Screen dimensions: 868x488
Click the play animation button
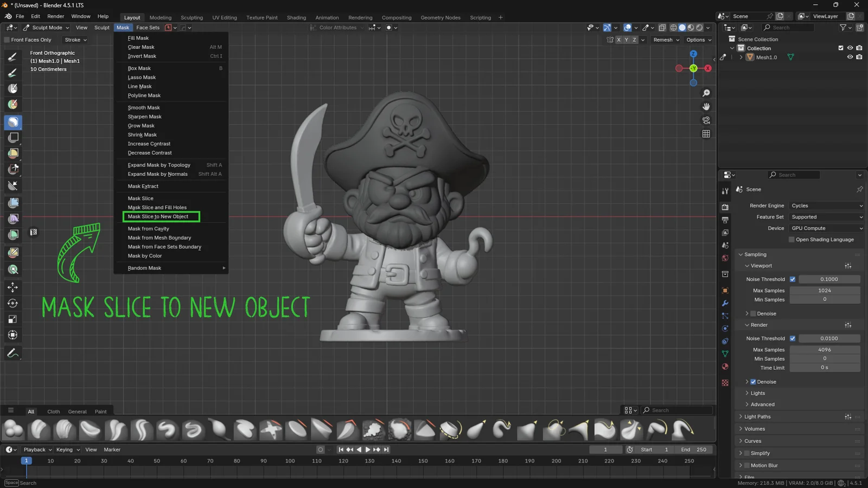click(x=368, y=450)
